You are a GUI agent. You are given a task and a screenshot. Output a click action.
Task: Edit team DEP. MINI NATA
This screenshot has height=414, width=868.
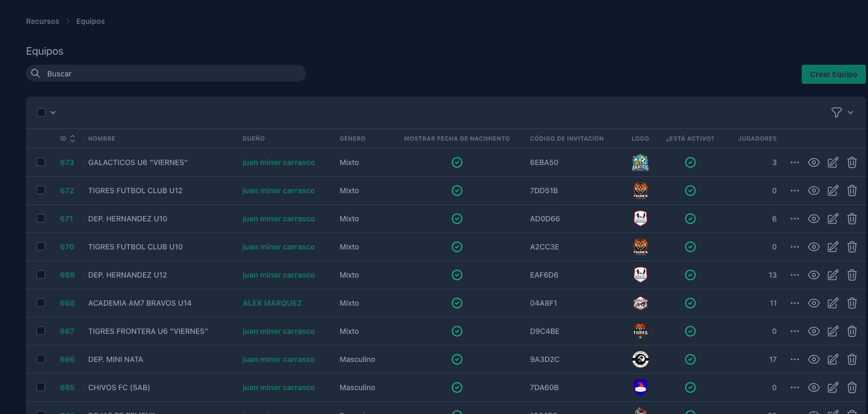point(832,359)
